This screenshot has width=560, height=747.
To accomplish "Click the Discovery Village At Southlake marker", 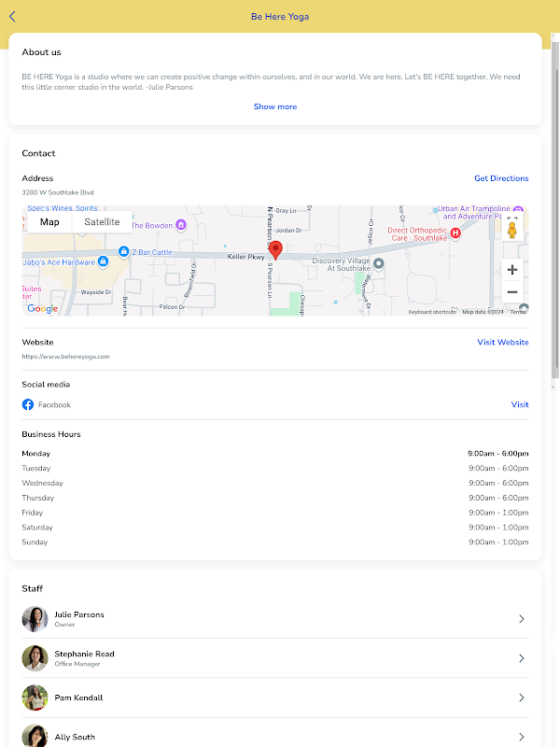I will [379, 263].
